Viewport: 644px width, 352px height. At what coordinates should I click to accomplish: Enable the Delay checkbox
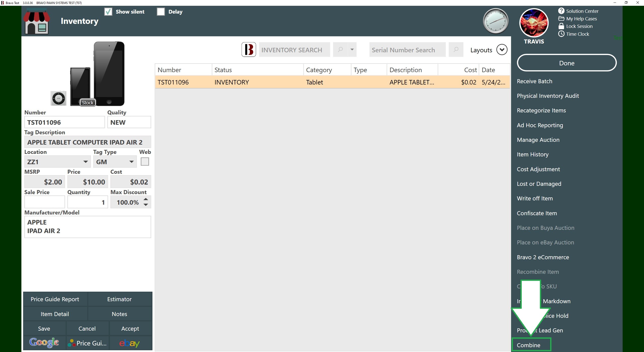[161, 12]
